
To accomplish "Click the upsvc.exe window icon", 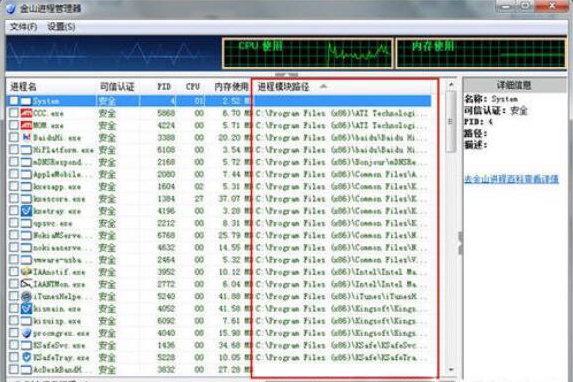I will [26, 223].
